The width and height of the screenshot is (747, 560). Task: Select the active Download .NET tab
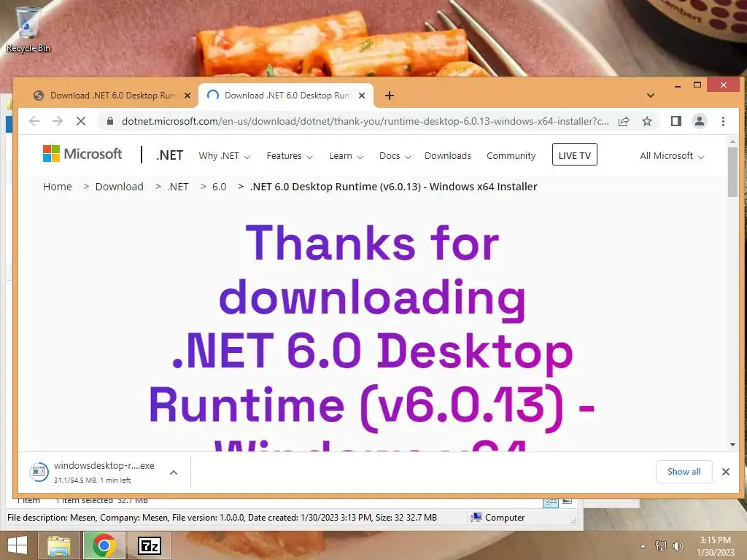[287, 96]
